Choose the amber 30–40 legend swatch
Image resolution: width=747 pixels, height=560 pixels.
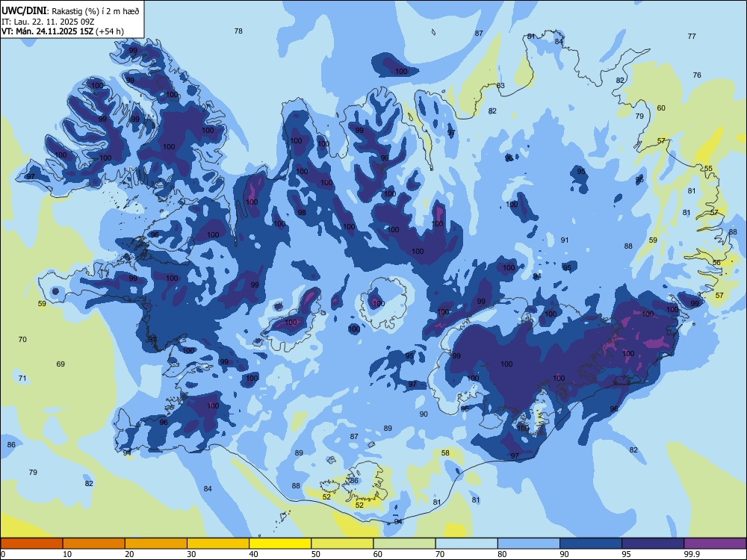coord(218,544)
